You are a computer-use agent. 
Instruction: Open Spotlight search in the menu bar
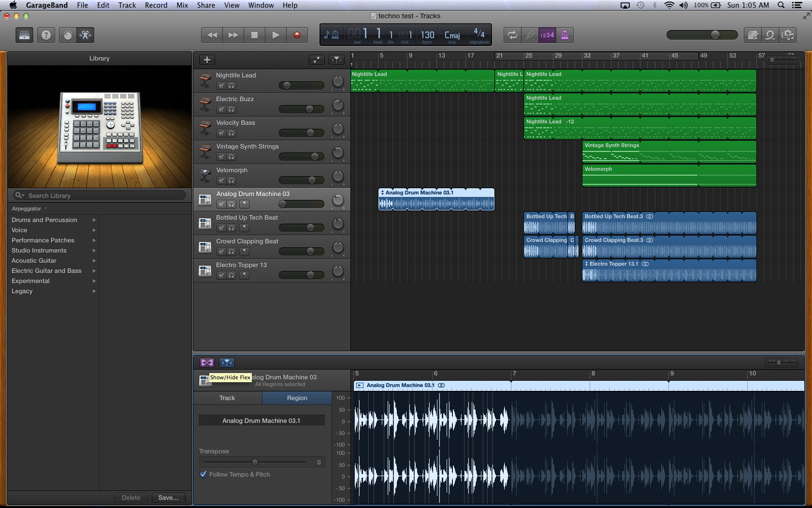point(781,5)
